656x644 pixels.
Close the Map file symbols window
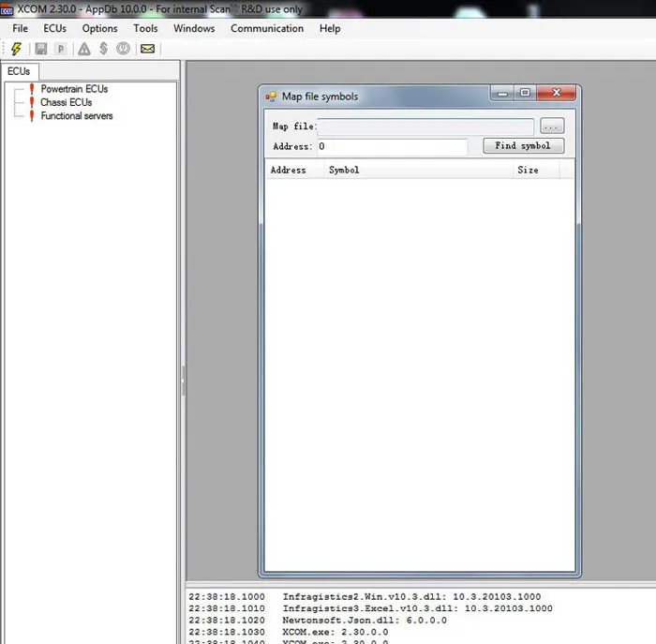pos(557,93)
